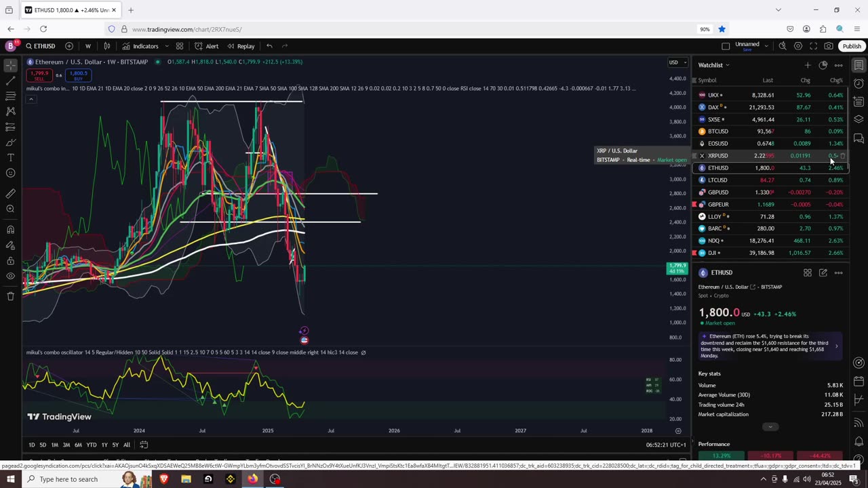Click the go to date calendar icon

pos(144,445)
